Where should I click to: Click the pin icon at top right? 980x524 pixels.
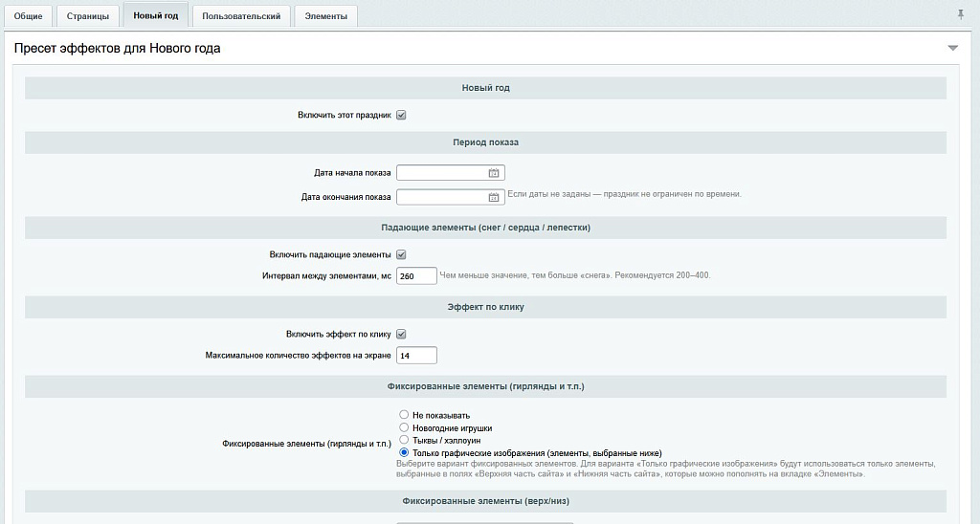pyautogui.click(x=961, y=14)
